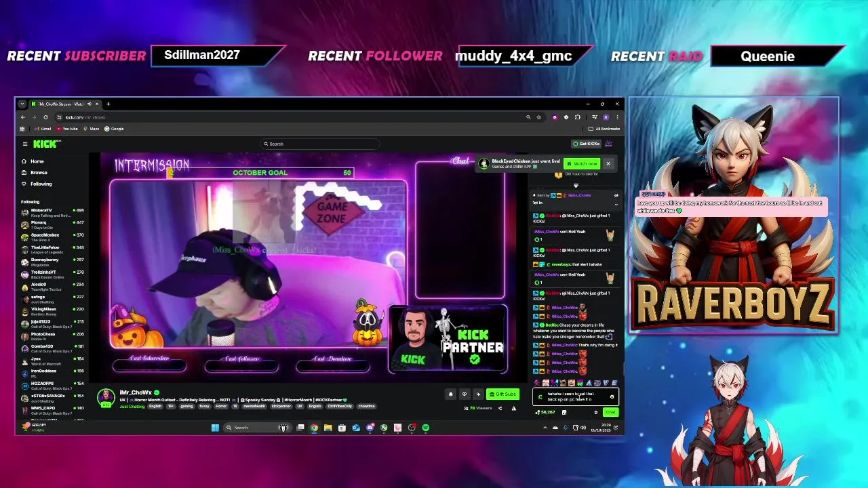The width and height of the screenshot is (868, 488).
Task: Click the Just Chatting category link
Action: [132, 406]
